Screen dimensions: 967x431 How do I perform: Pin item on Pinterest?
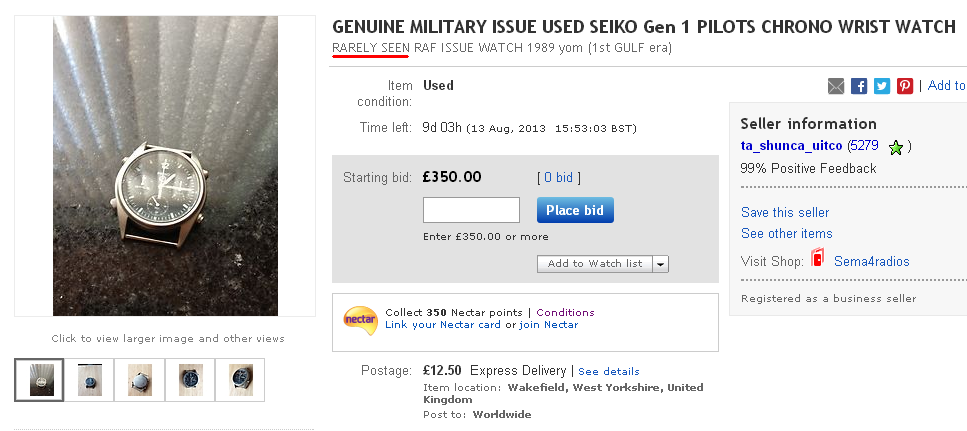click(x=904, y=86)
